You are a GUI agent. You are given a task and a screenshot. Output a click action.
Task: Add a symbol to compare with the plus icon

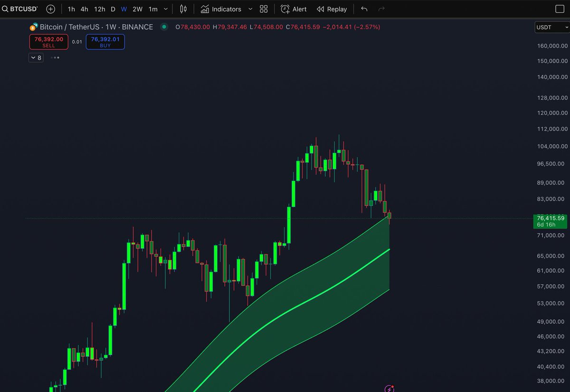[51, 9]
